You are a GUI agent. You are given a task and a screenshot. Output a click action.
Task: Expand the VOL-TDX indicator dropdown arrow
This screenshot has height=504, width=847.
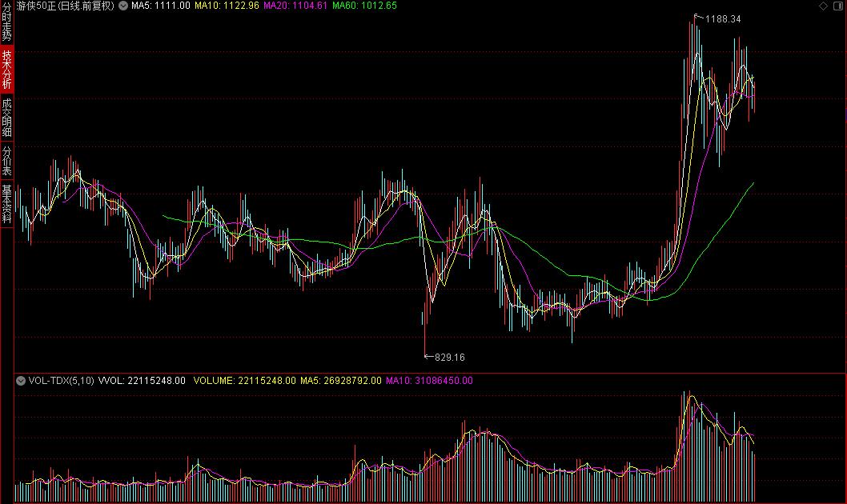(21, 381)
